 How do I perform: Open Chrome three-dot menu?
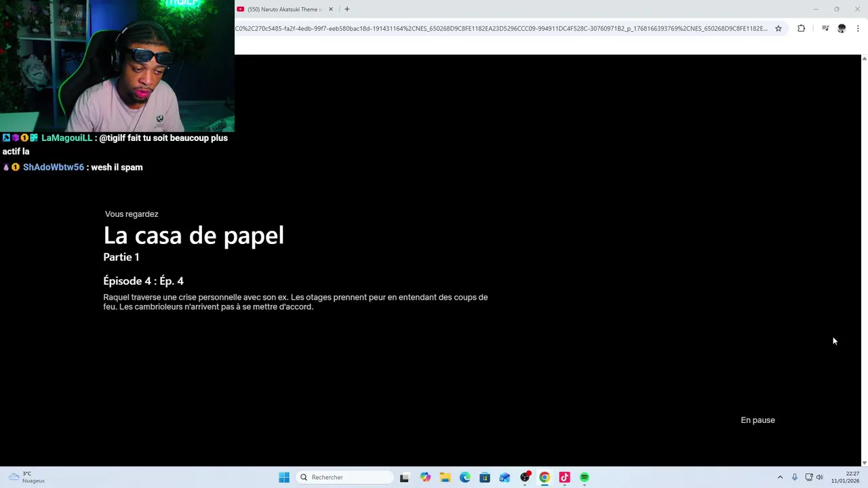[858, 28]
